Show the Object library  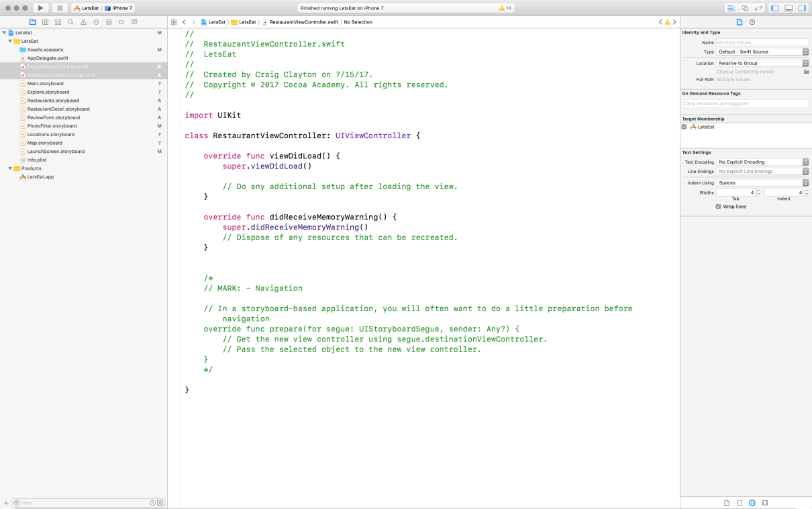pos(752,502)
